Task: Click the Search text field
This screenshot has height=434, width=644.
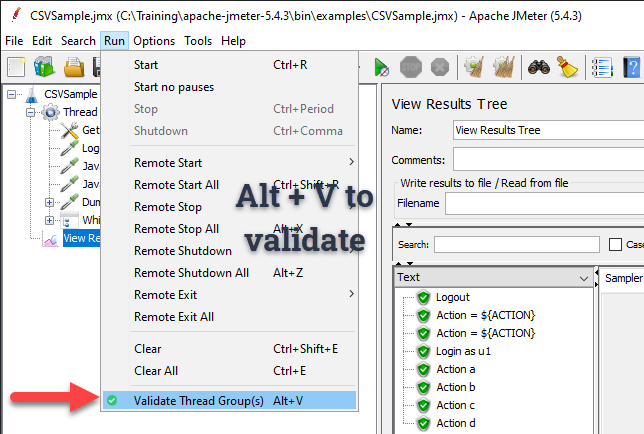Action: click(x=517, y=245)
